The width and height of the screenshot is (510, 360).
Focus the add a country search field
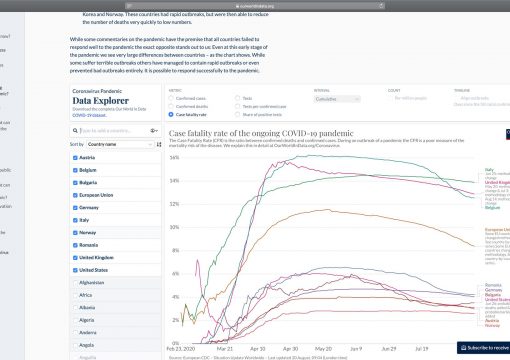[113, 131]
